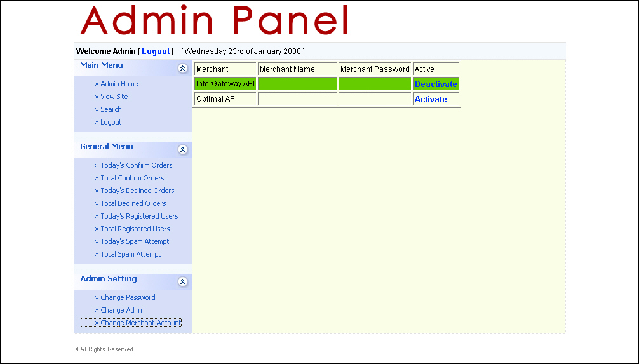Collapse the Admin Setting panel
Viewport: 639px width, 364px height.
click(x=182, y=281)
